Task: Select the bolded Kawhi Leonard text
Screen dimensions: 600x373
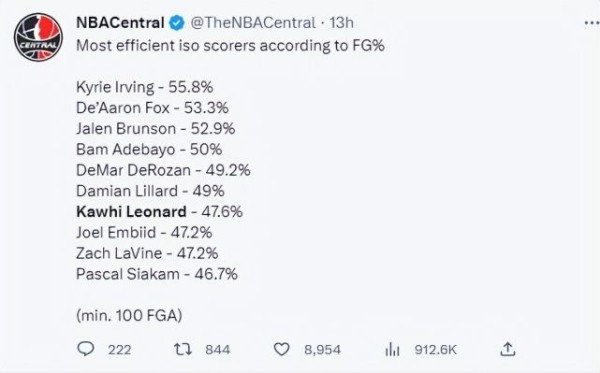Action: click(131, 212)
